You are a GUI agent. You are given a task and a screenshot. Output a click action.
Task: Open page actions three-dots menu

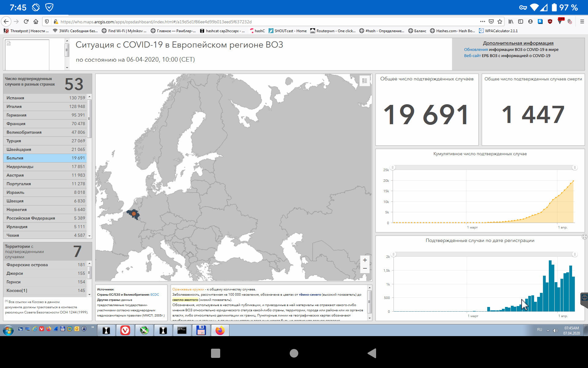pyautogui.click(x=482, y=21)
